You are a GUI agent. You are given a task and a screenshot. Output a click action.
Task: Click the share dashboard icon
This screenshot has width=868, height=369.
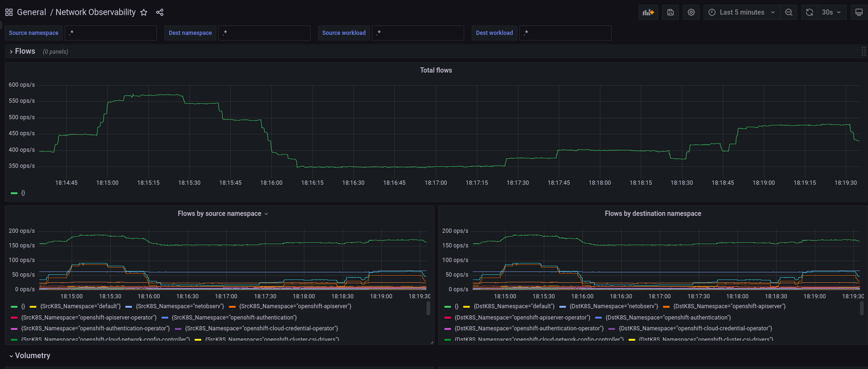point(160,13)
